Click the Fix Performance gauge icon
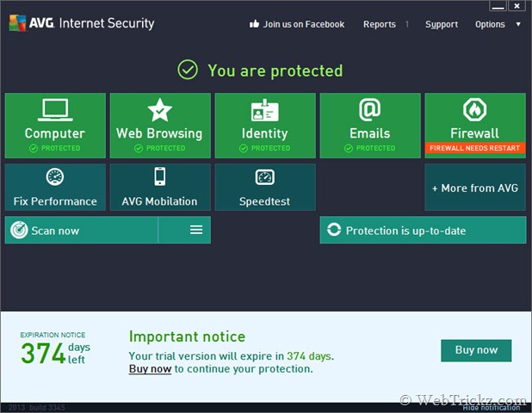The width and height of the screenshot is (532, 413). [x=55, y=176]
